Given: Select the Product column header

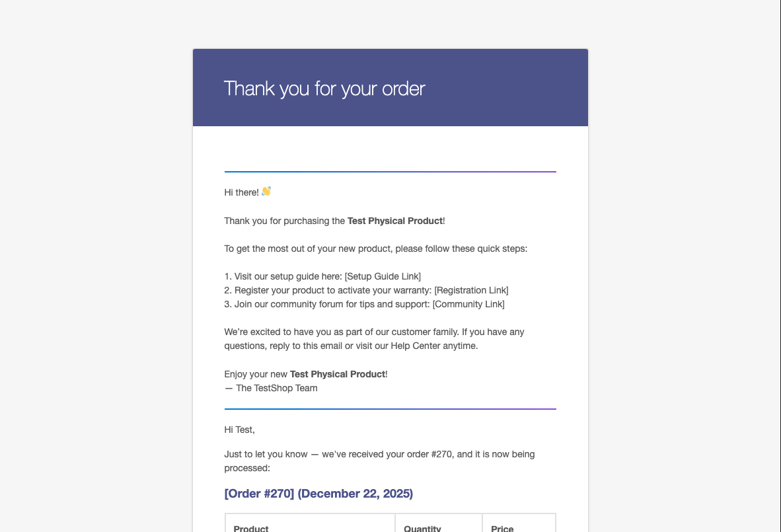Looking at the screenshot, I should click(251, 529).
